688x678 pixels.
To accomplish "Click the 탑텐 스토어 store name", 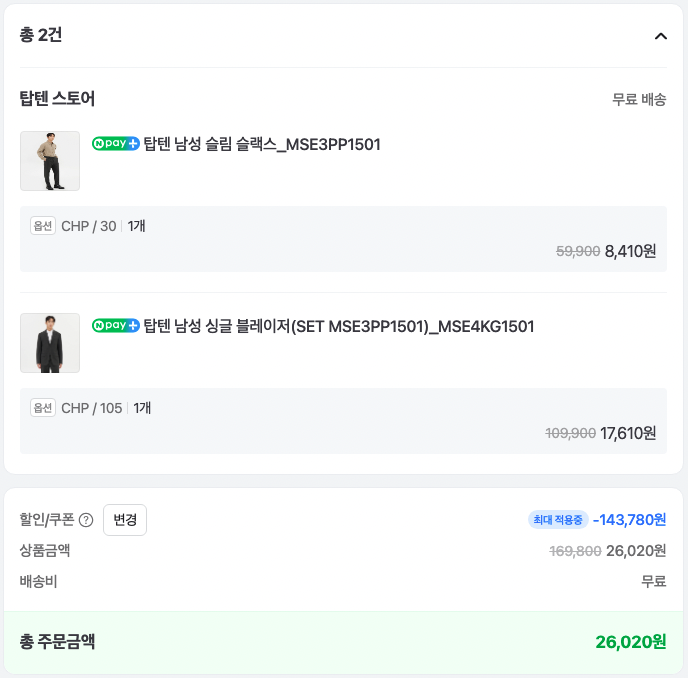I will click(57, 99).
